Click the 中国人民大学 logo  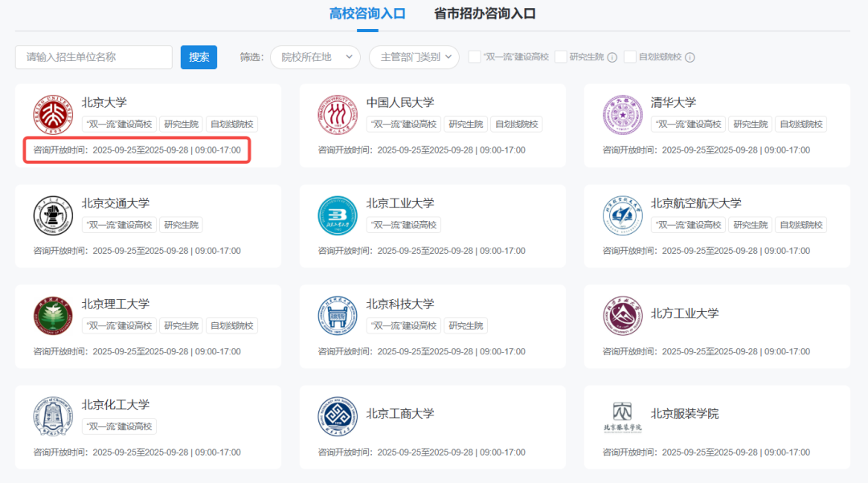pyautogui.click(x=338, y=115)
